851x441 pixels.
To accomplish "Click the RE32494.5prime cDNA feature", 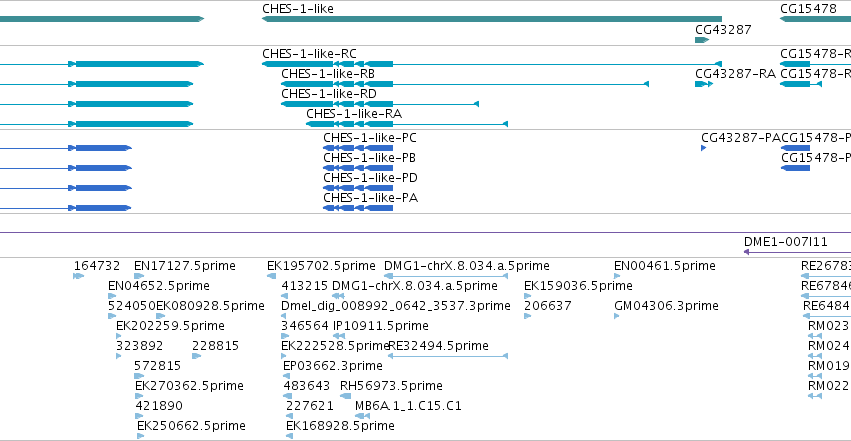I will click(x=448, y=356).
